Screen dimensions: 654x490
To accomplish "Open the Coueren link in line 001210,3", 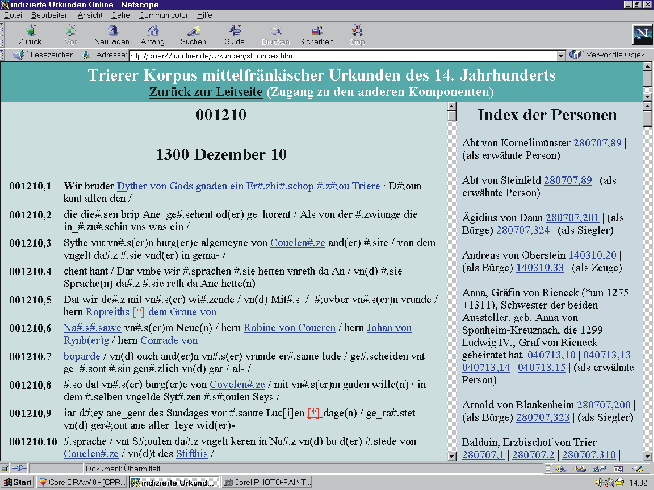I will [x=297, y=242].
